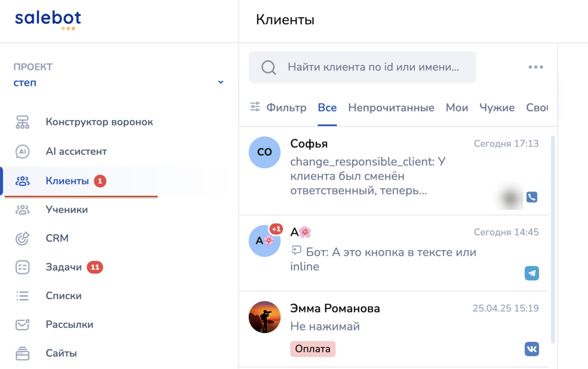This screenshot has width=588, height=369.
Task: Open the AI assistant icon
Action: 22,152
